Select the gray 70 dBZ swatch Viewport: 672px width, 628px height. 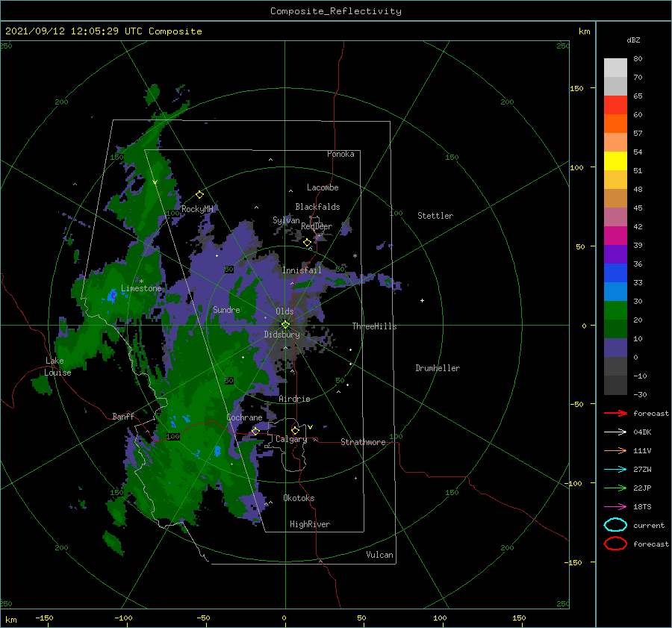point(615,86)
